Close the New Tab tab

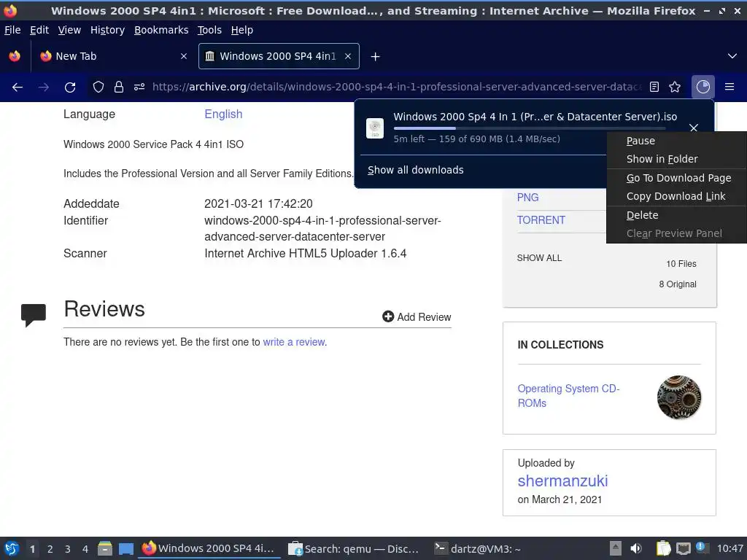tap(184, 56)
